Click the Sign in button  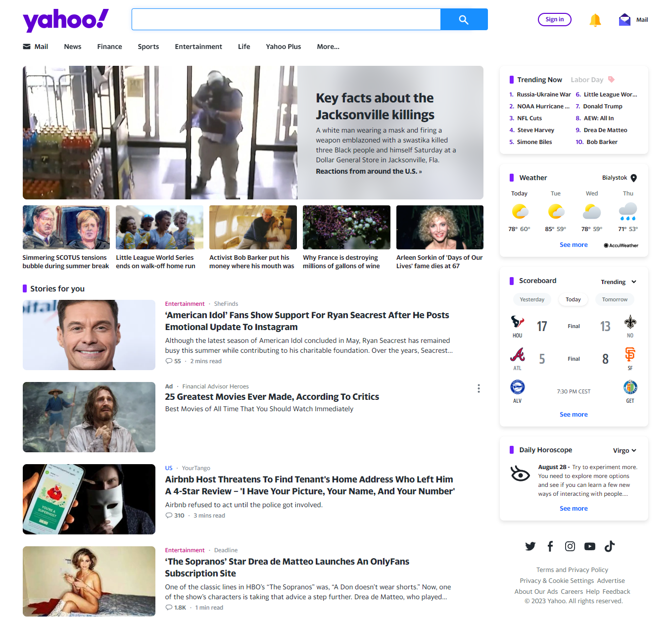(x=555, y=19)
